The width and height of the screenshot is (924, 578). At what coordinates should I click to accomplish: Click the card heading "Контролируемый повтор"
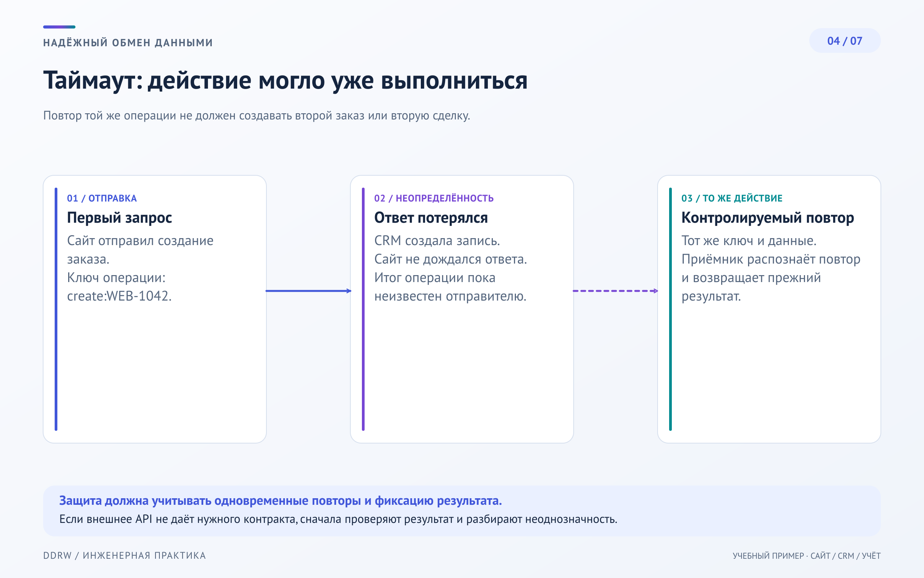coord(768,218)
